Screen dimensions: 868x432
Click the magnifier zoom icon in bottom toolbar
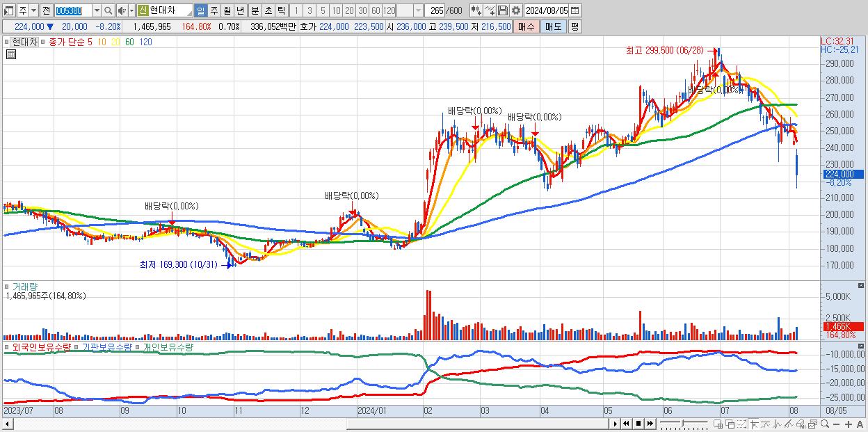824,424
